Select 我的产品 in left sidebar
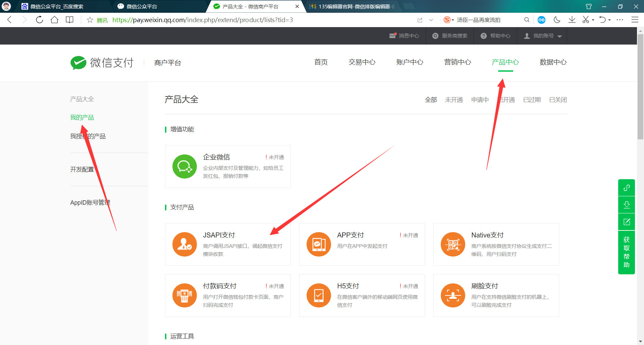This screenshot has width=644, height=345. [82, 118]
